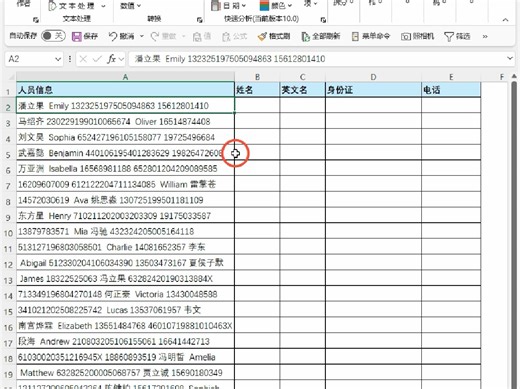The width and height of the screenshot is (520, 389).
Task: Click inside the formula bar text
Action: coord(230,59)
